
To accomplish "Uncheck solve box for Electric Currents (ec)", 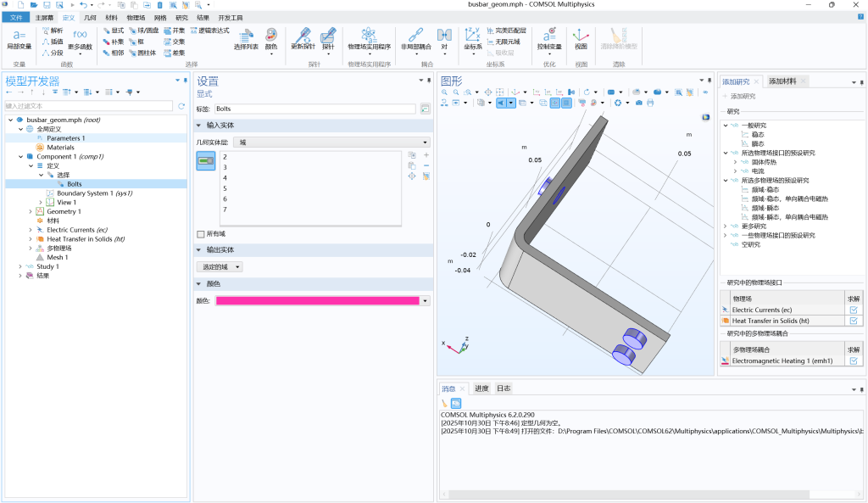I will 853,310.
